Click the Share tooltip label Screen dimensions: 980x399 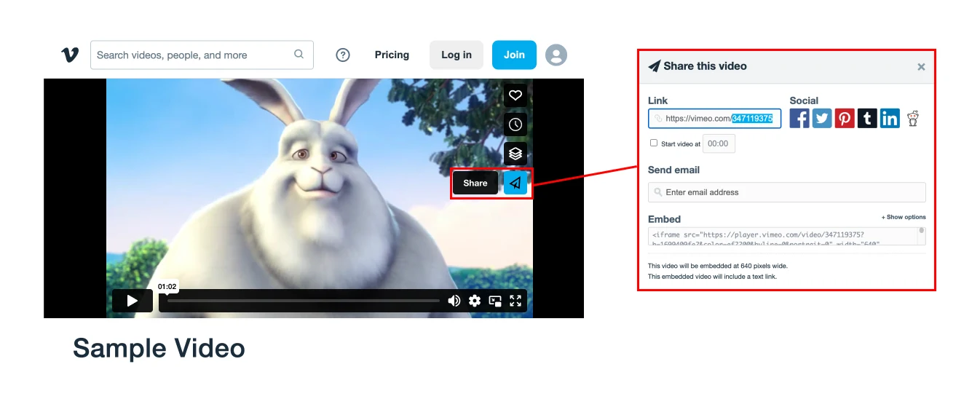[x=475, y=183]
